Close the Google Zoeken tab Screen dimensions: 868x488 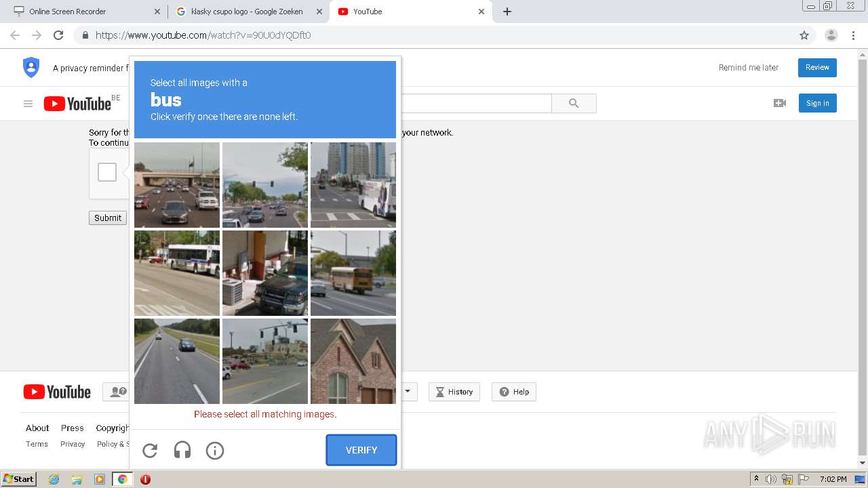pyautogui.click(x=319, y=12)
